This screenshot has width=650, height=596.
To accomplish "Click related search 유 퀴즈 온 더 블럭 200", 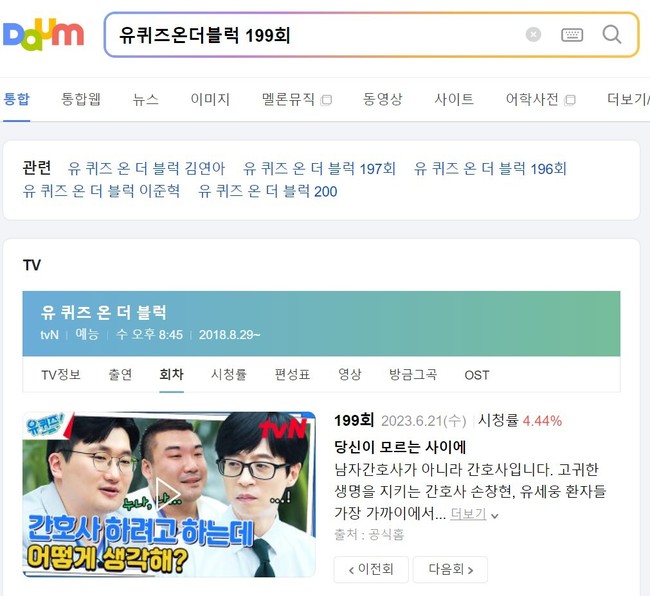I will 268,191.
